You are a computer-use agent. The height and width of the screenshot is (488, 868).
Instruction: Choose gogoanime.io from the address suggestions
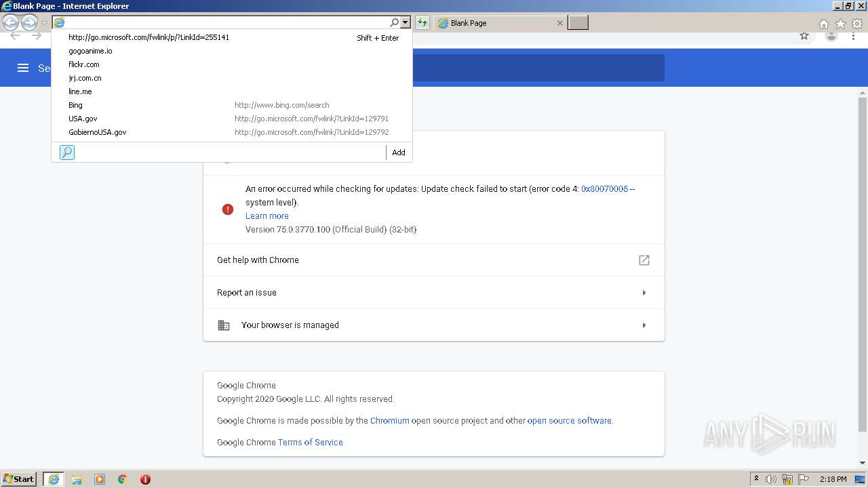click(x=232, y=51)
